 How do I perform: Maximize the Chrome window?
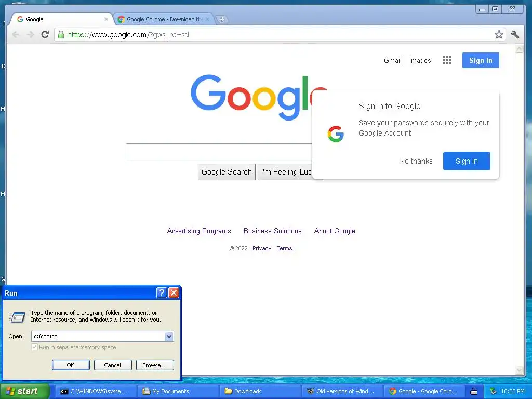click(495, 9)
